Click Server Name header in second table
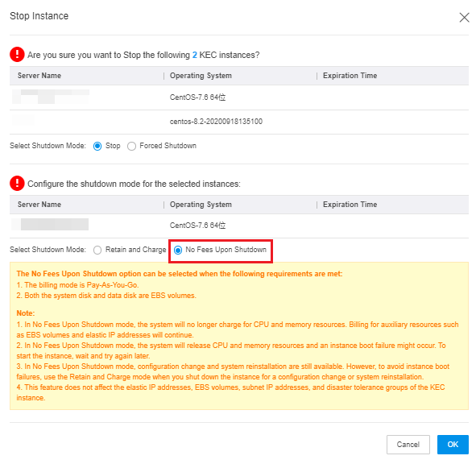Viewport: 476px width, 464px height. 39,205
